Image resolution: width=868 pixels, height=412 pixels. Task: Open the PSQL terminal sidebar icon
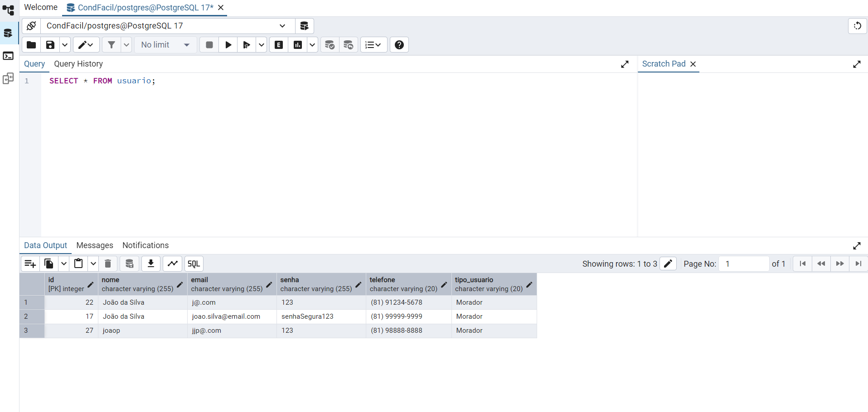[x=9, y=56]
